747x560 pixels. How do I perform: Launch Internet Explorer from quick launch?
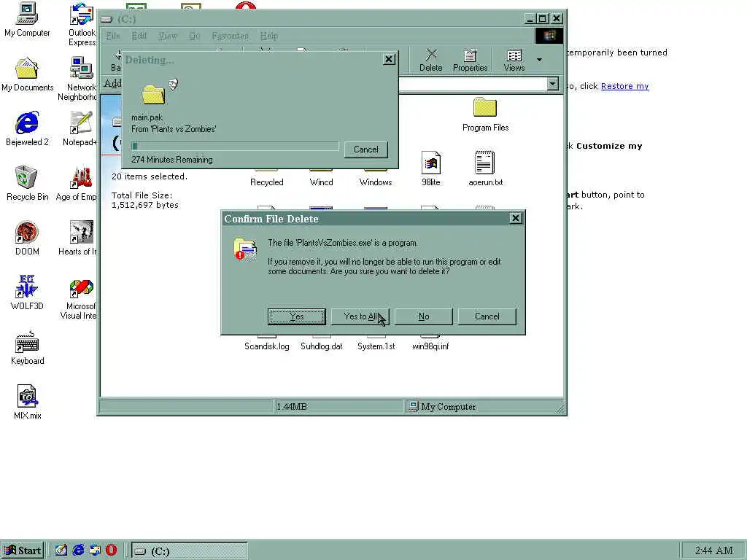pos(77,551)
